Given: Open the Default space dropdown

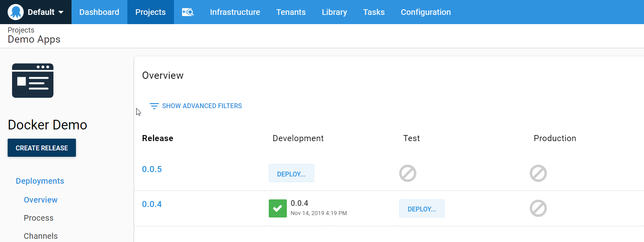Looking at the screenshot, I should point(61,12).
